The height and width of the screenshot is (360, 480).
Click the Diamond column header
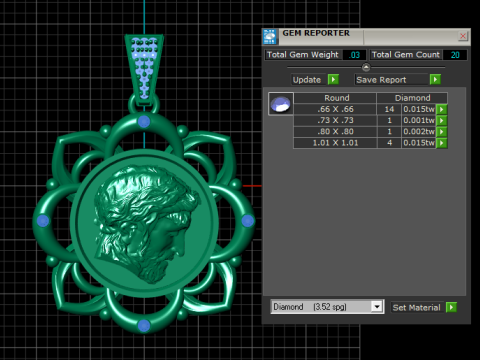(x=412, y=98)
